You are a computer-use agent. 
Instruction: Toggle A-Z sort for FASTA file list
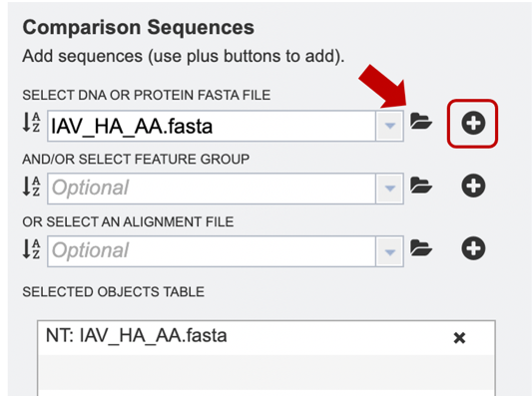32,123
